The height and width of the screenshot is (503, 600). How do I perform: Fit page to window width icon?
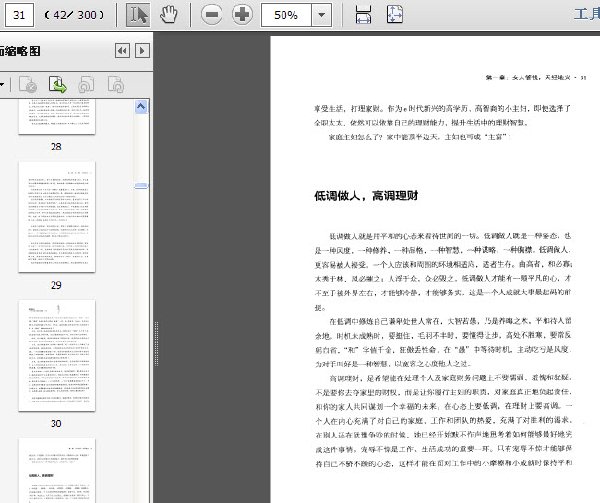363,15
